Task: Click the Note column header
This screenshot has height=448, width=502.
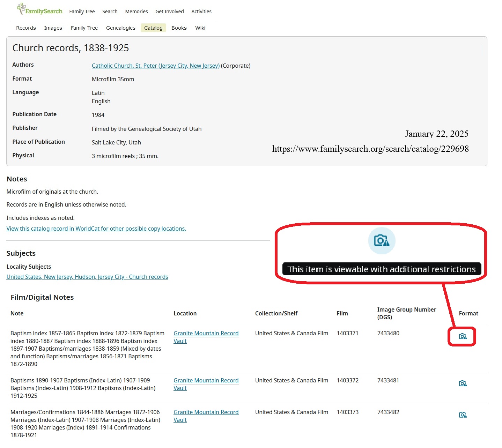Action: [x=17, y=313]
